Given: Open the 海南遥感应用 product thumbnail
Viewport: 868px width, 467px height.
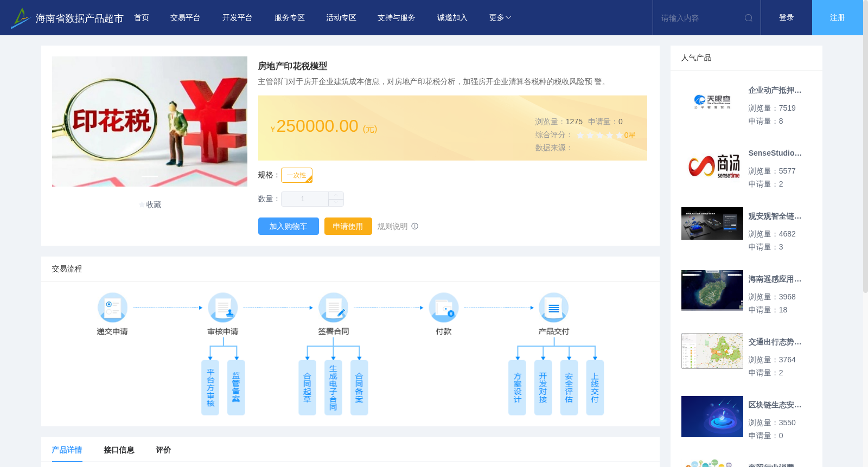Looking at the screenshot, I should pos(712,290).
